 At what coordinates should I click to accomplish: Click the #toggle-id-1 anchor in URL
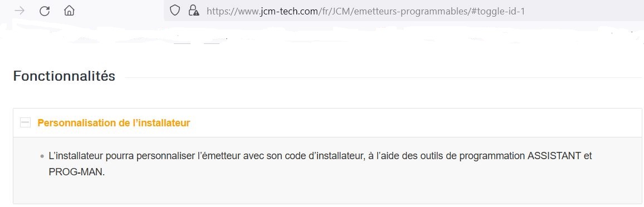click(x=498, y=11)
